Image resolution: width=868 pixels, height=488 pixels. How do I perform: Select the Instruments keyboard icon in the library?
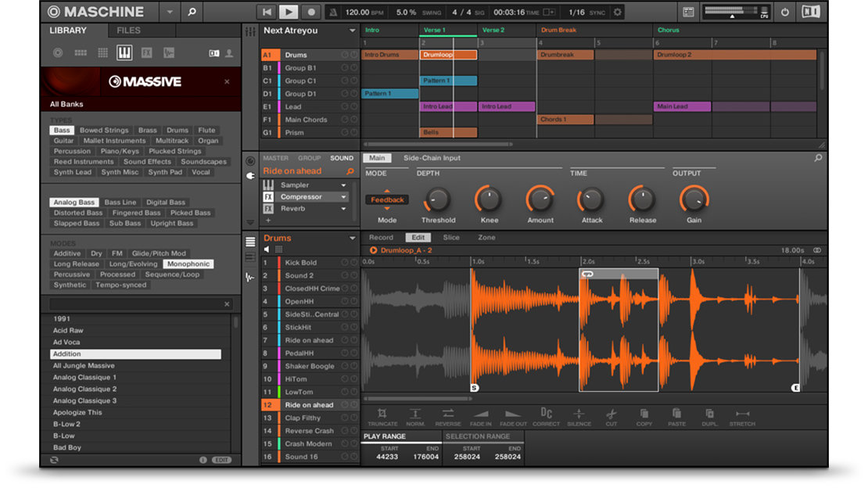tap(124, 53)
